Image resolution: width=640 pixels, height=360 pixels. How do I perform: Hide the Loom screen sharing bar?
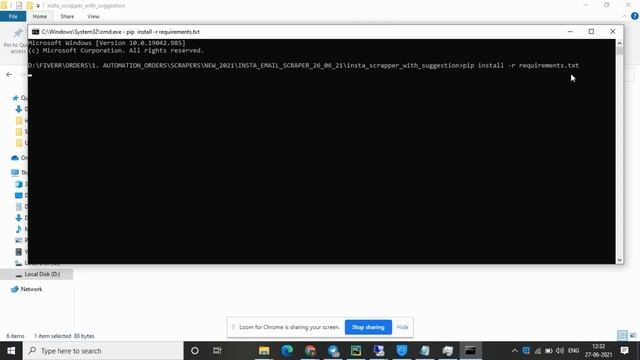click(x=402, y=327)
